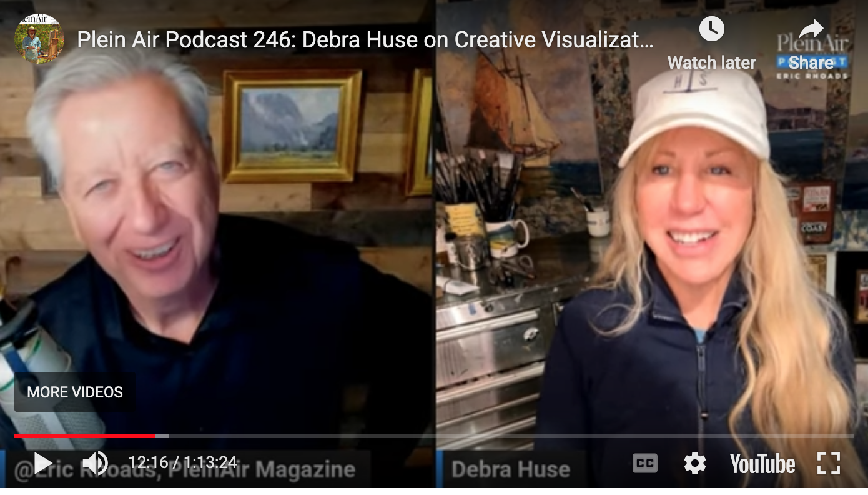Save video to Watch later
868x495 pixels.
(x=712, y=44)
